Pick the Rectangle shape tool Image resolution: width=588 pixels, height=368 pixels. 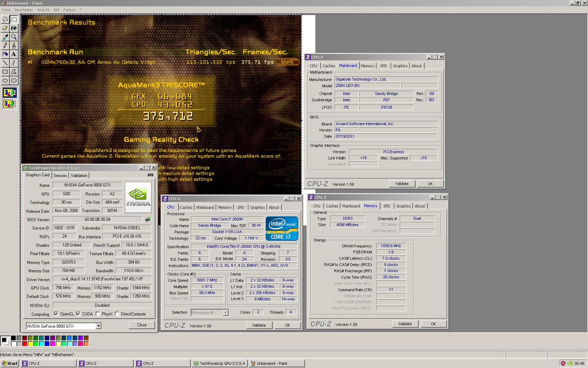(5, 72)
